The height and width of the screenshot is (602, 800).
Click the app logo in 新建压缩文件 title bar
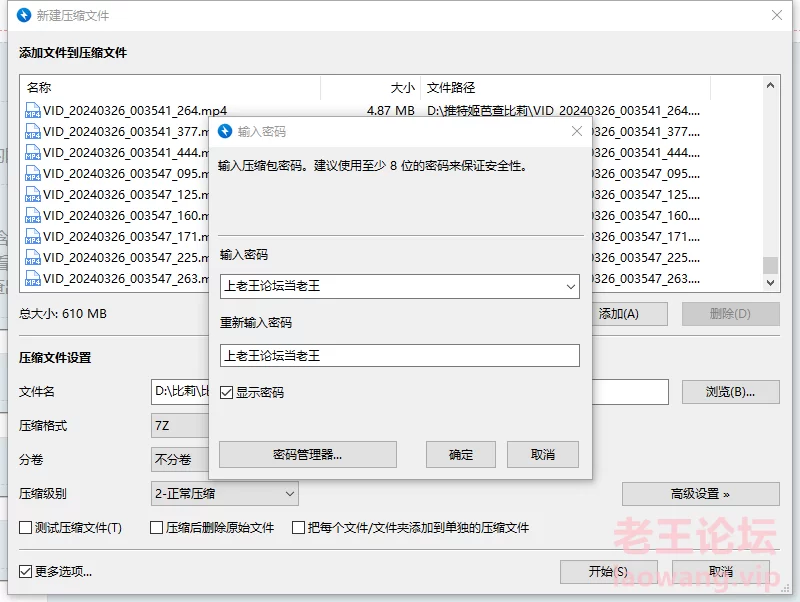click(24, 15)
